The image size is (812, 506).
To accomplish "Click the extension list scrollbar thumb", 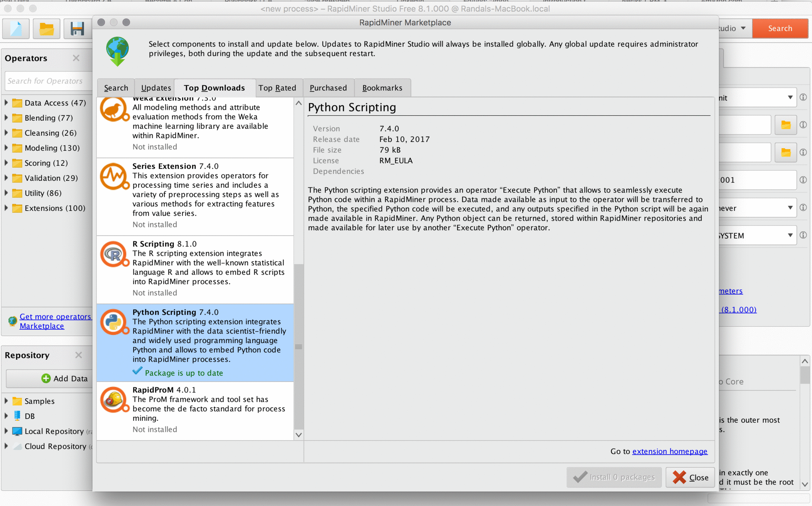I will [x=298, y=346].
